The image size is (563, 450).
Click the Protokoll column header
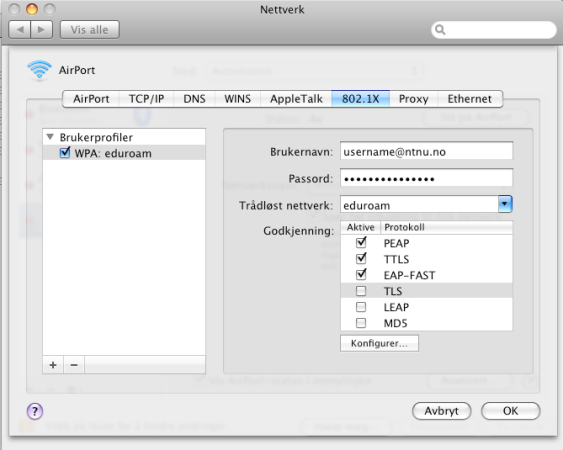[x=446, y=227]
